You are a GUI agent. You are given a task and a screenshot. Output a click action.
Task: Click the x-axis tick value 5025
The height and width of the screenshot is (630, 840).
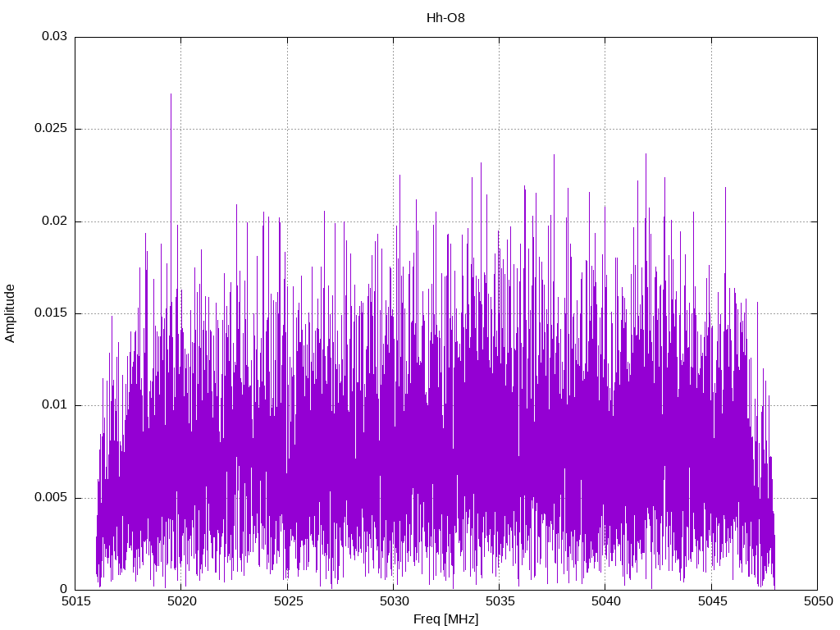tap(288, 601)
